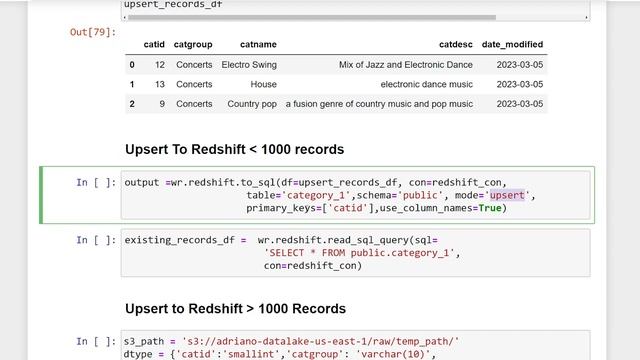Click the catgroup column header
Screen dimensions: 640x360
coord(193,44)
